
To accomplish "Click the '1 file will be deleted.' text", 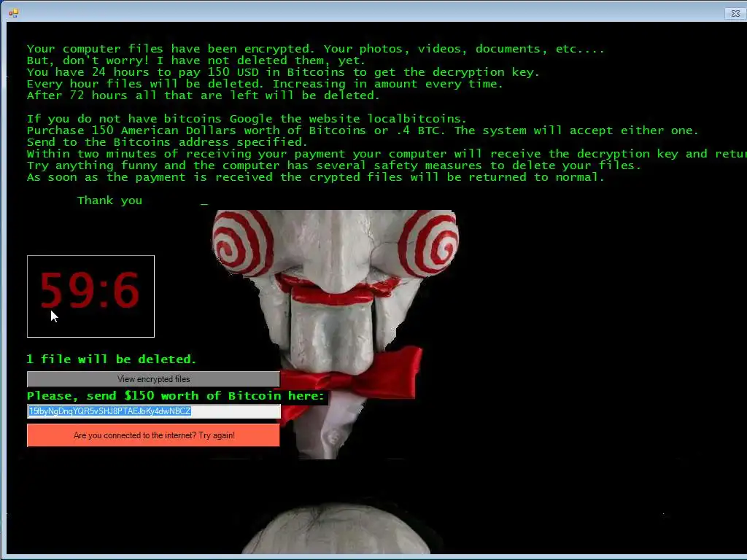I will point(112,359).
